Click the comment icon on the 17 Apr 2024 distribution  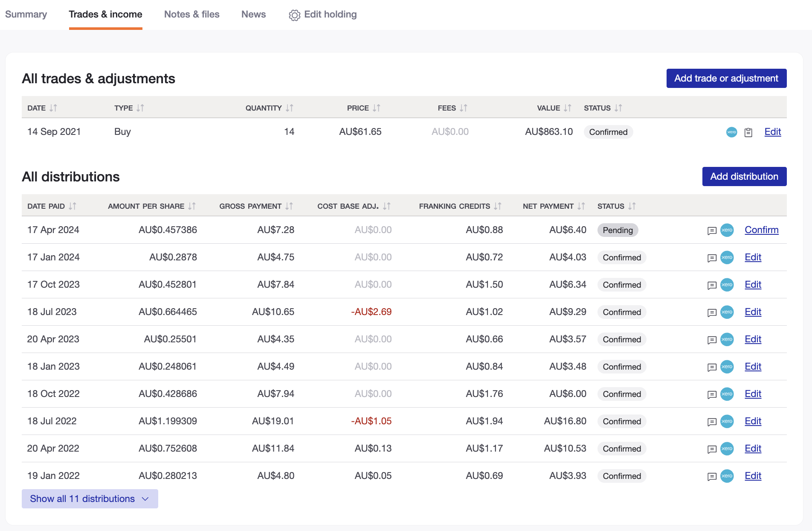pos(711,230)
